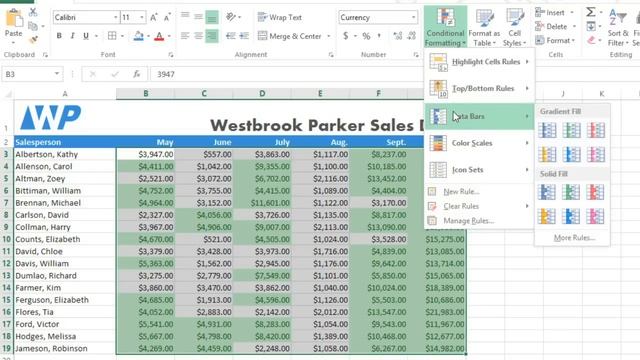Open the Icon Sets submenu

point(479,170)
